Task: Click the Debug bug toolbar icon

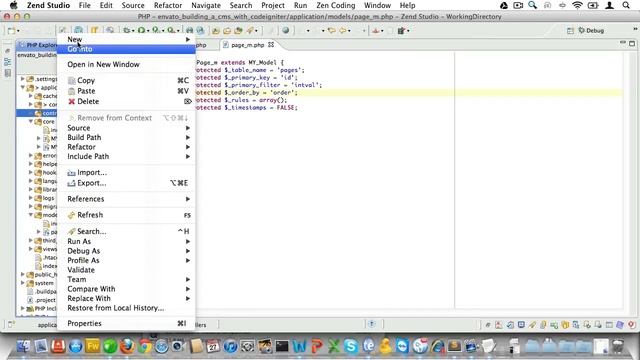Action: coord(127,31)
